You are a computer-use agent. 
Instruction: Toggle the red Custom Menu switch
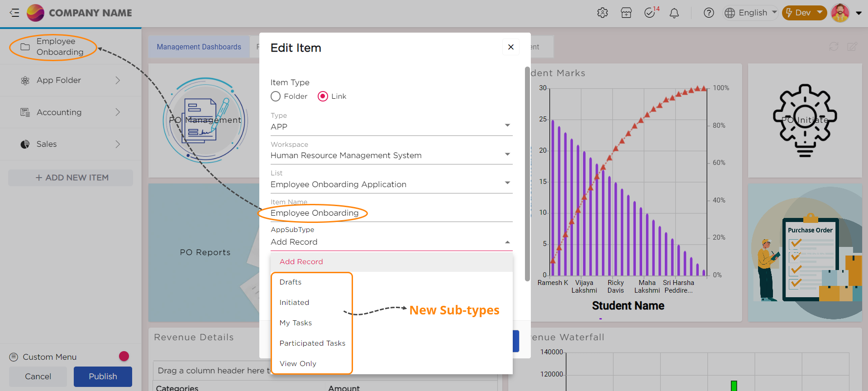[x=124, y=357]
